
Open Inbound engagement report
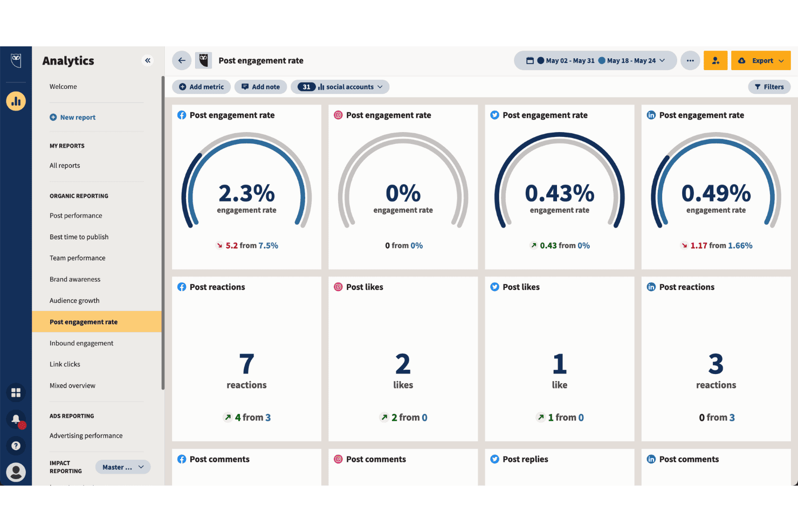click(x=81, y=343)
